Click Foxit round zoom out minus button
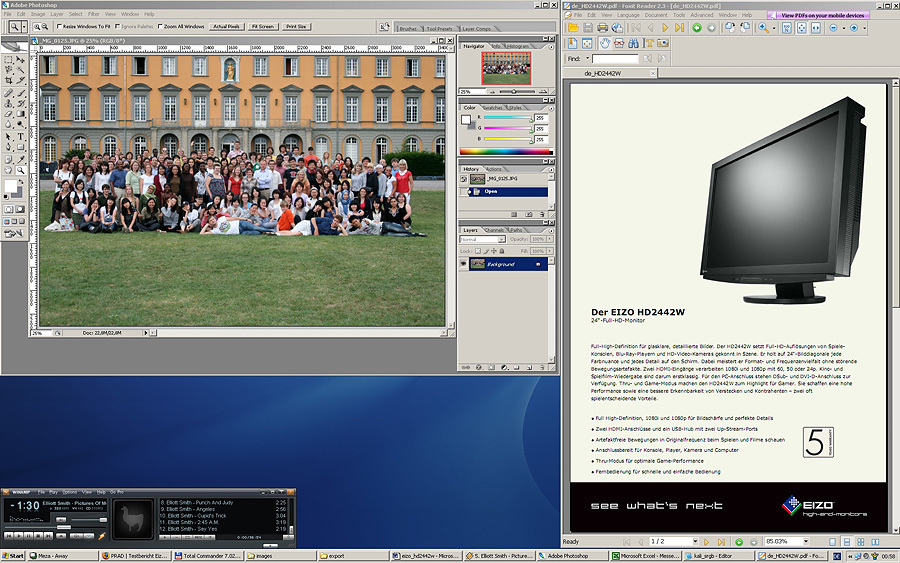 point(833,28)
